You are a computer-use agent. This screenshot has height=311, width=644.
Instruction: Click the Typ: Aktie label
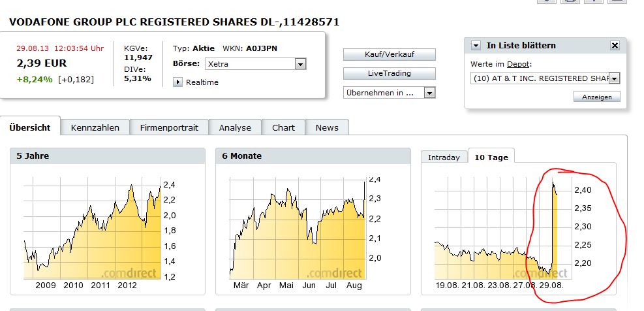tap(194, 48)
